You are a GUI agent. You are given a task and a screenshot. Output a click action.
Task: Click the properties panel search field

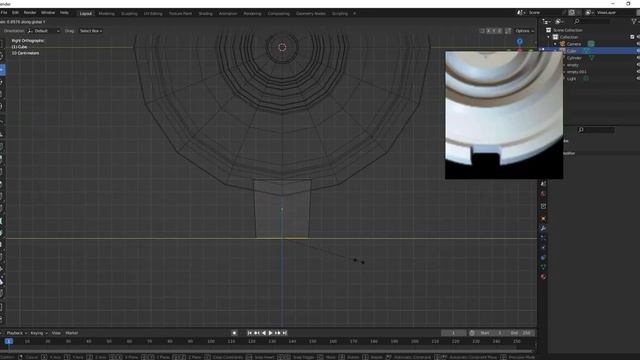click(596, 130)
